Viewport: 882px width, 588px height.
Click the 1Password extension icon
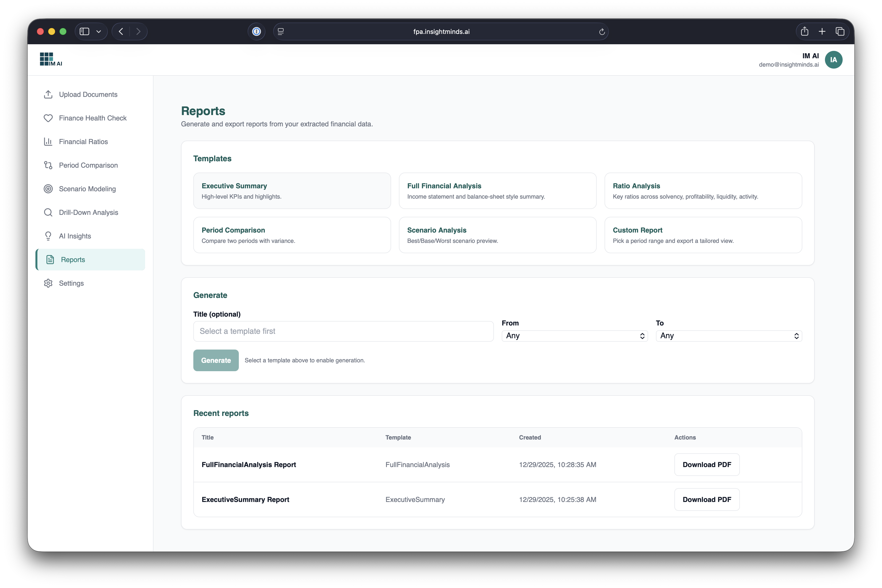[257, 31]
